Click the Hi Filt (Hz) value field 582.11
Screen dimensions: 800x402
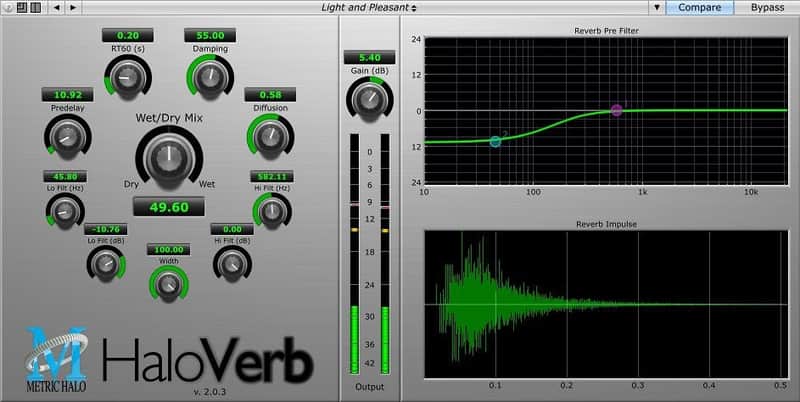[x=272, y=177]
